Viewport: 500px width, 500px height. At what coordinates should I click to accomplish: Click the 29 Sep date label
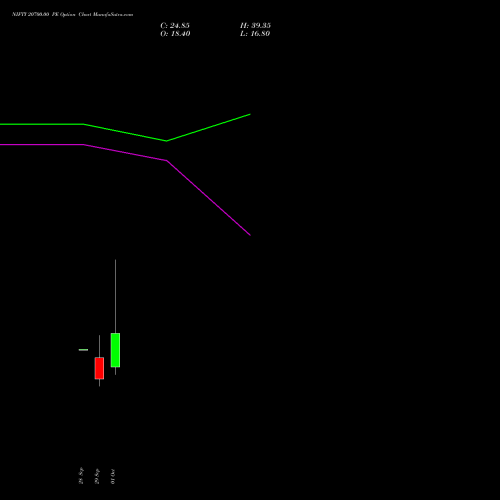pyautogui.click(x=97, y=476)
